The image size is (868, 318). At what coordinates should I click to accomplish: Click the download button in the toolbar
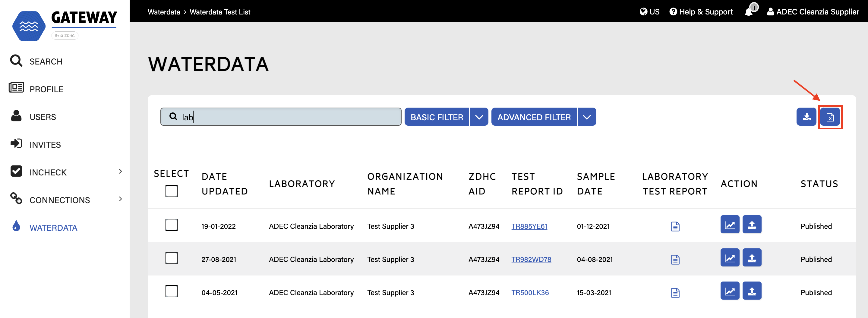806,117
